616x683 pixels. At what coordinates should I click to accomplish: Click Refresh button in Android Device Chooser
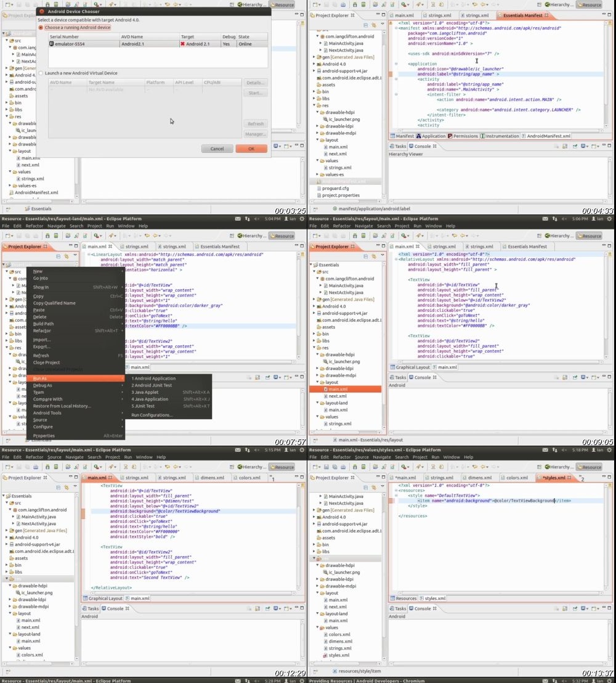point(255,124)
